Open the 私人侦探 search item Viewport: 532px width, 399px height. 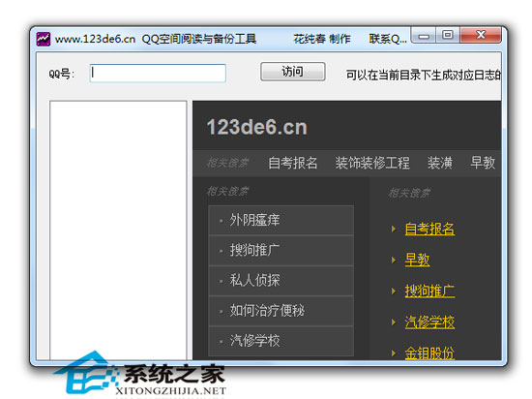coord(281,281)
